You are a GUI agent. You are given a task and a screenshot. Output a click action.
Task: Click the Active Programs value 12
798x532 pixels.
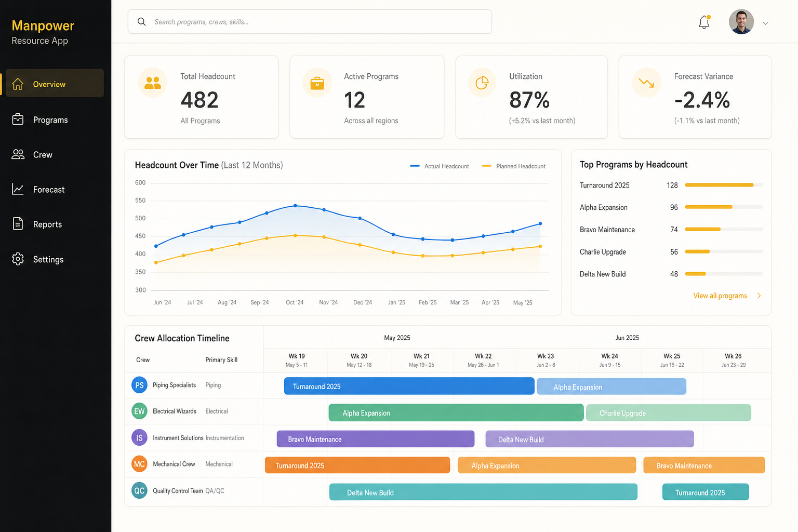click(354, 100)
